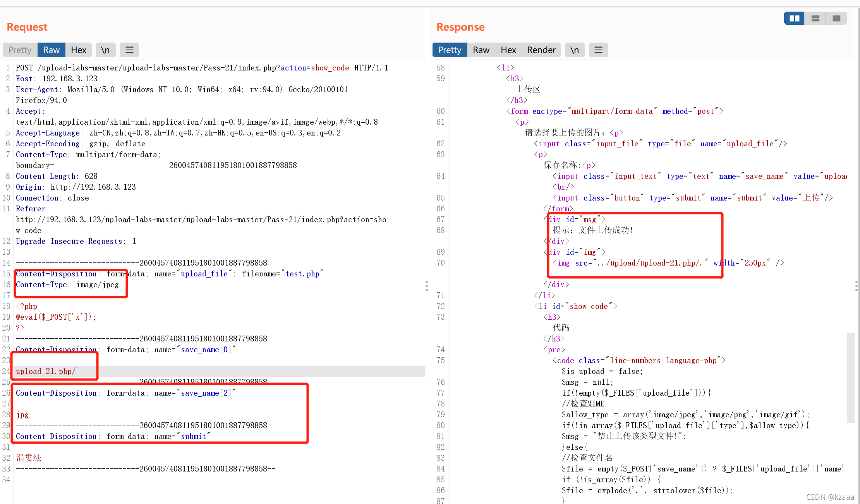The image size is (860, 504).
Task: Open the Response panel hamburger menu
Action: tap(598, 50)
